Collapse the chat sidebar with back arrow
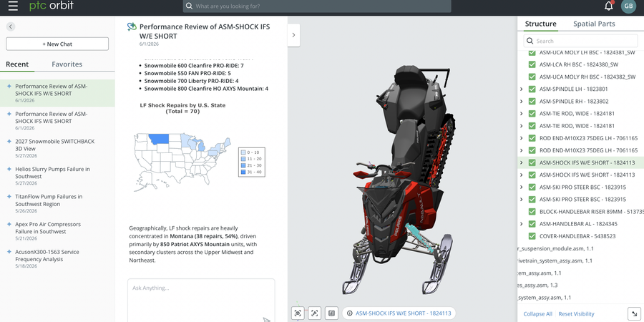 11,26
